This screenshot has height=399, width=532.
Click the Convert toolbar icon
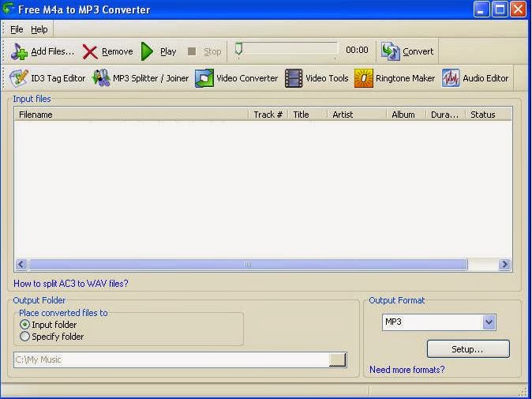tap(390, 51)
